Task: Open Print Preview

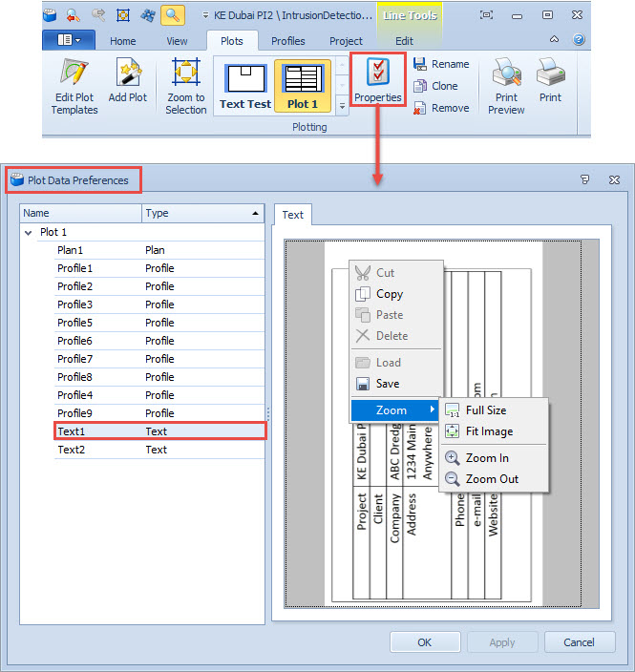Action: 506,86
